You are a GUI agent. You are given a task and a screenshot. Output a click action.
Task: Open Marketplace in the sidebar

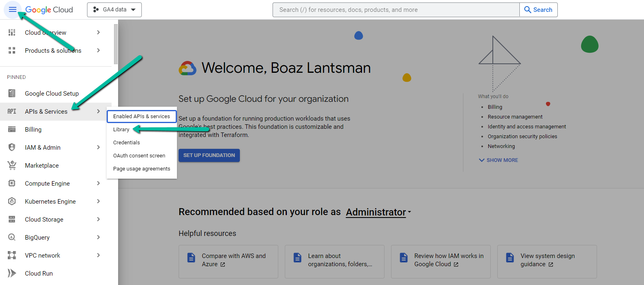point(42,166)
